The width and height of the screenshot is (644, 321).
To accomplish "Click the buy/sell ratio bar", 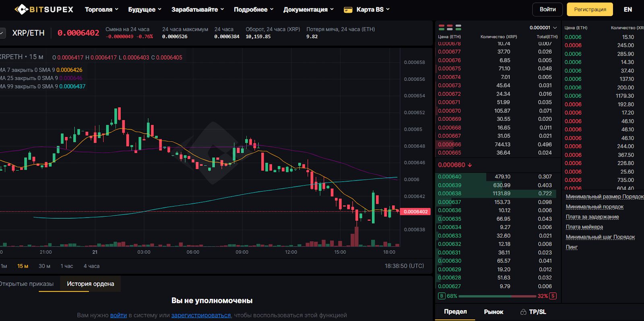I will [x=497, y=296].
